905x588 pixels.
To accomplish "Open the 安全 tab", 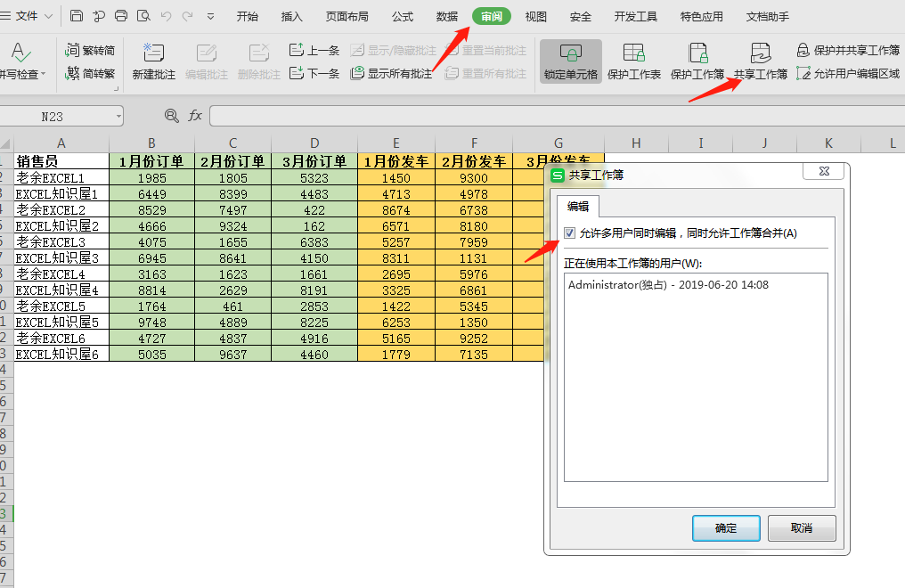I will (580, 17).
